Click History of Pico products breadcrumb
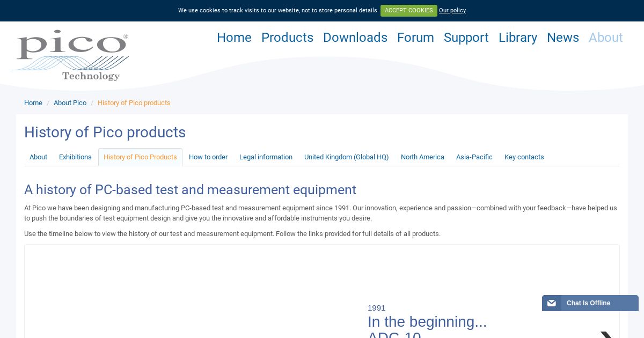The height and width of the screenshot is (338, 644). pos(134,103)
